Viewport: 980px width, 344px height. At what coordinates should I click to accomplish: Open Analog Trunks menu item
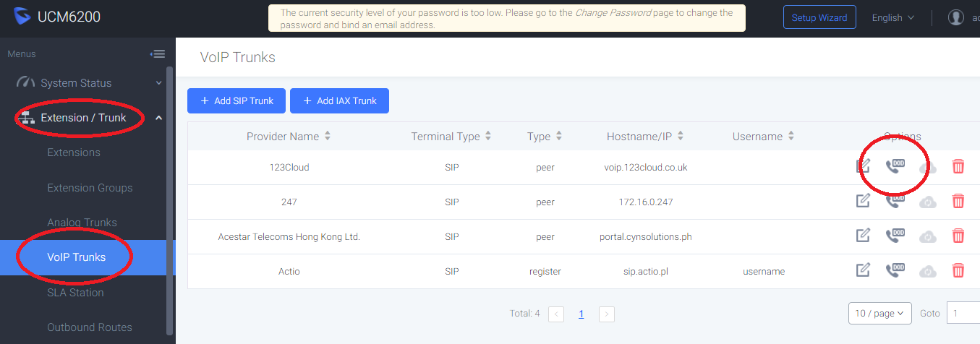pos(82,223)
